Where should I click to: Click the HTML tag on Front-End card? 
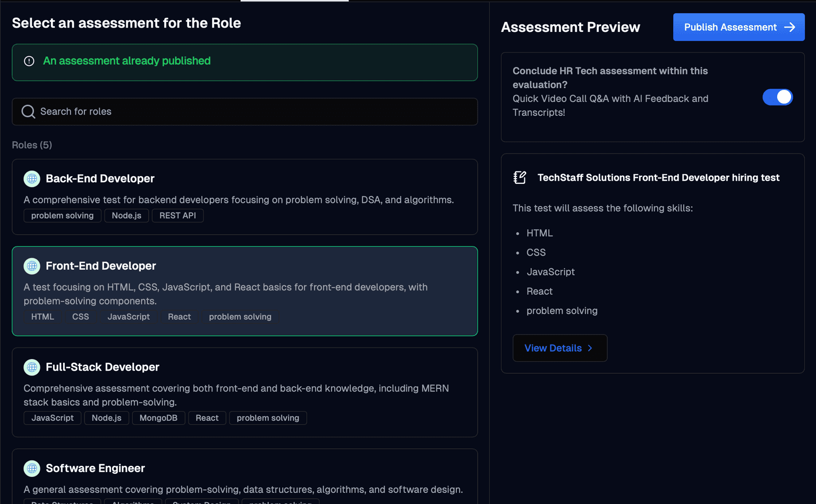[x=42, y=317]
